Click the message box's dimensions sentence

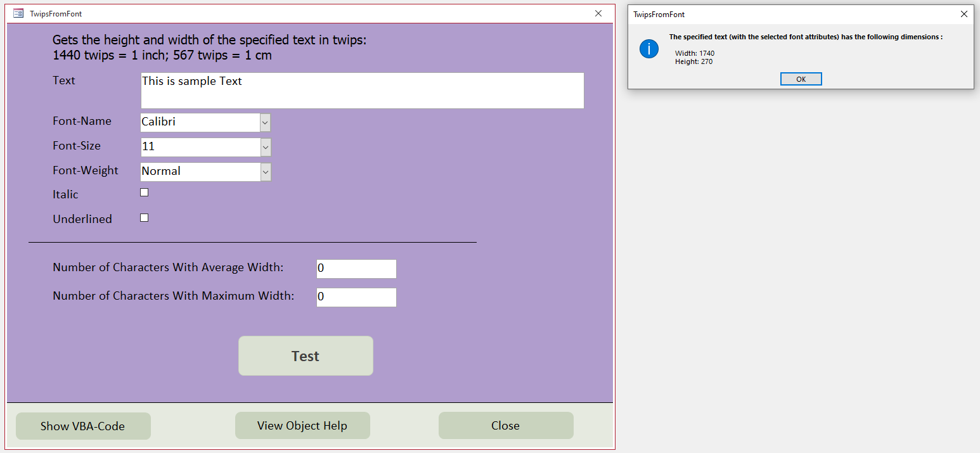[806, 37]
